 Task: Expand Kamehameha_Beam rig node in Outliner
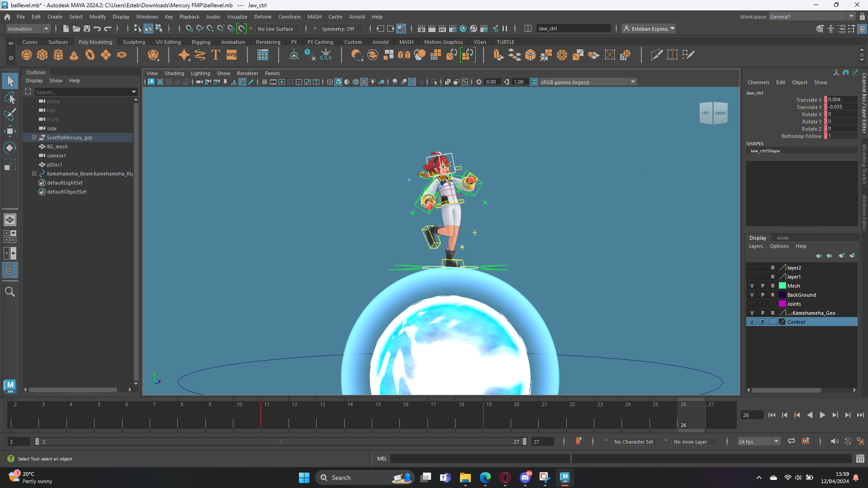point(34,174)
